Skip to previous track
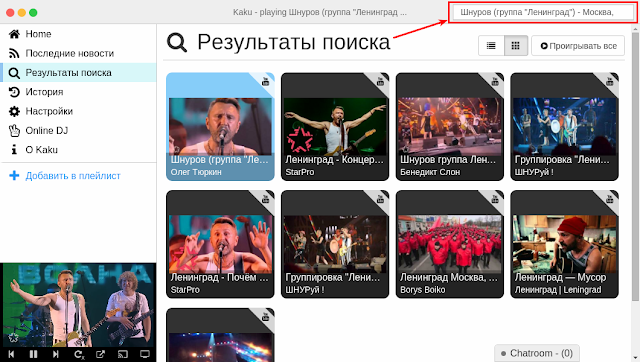 [11, 354]
